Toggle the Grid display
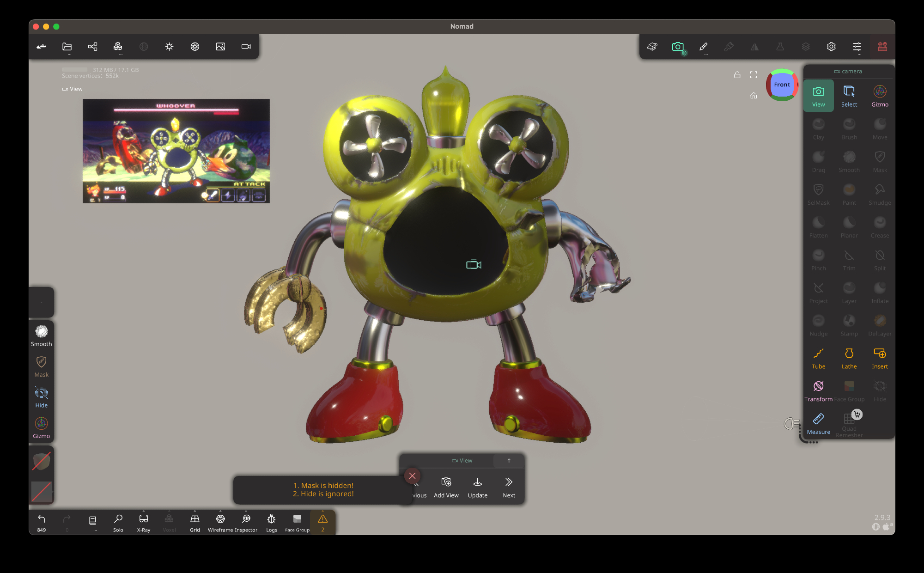The height and width of the screenshot is (573, 924). [x=195, y=522]
